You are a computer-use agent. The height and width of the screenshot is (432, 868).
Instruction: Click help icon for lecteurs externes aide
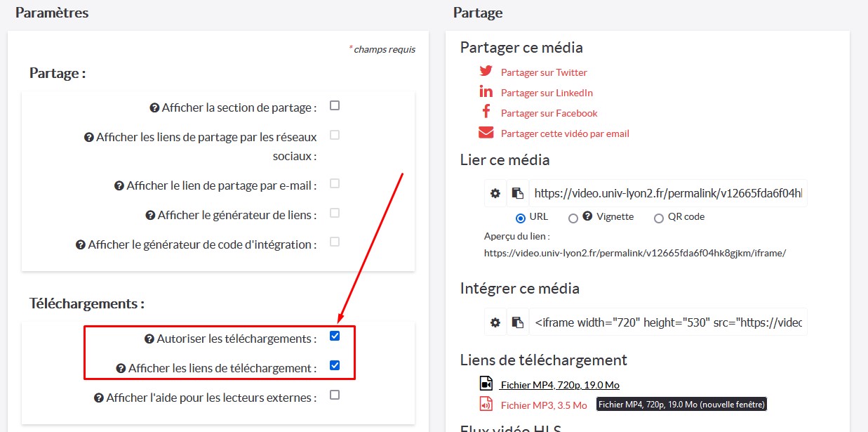pos(99,398)
